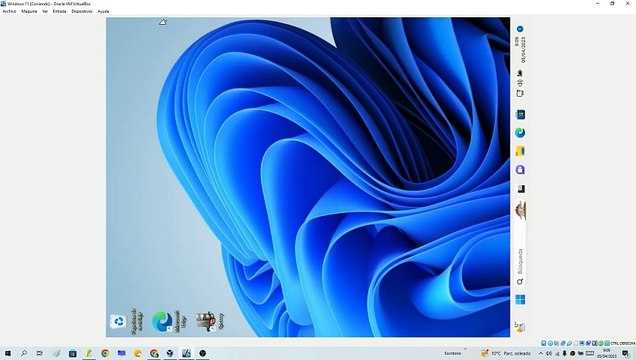Open the guest network and volume tray
The image size is (636, 360).
click(520, 84)
